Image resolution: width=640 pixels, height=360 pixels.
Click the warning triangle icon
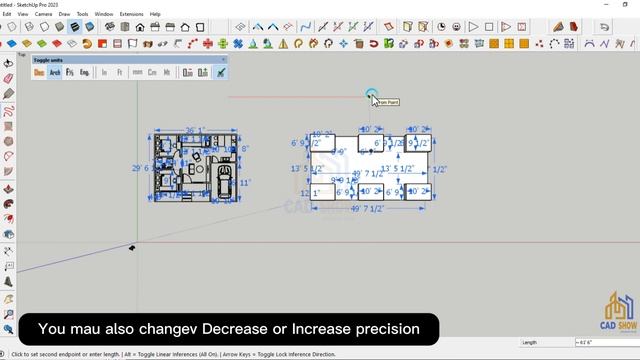tap(283, 43)
